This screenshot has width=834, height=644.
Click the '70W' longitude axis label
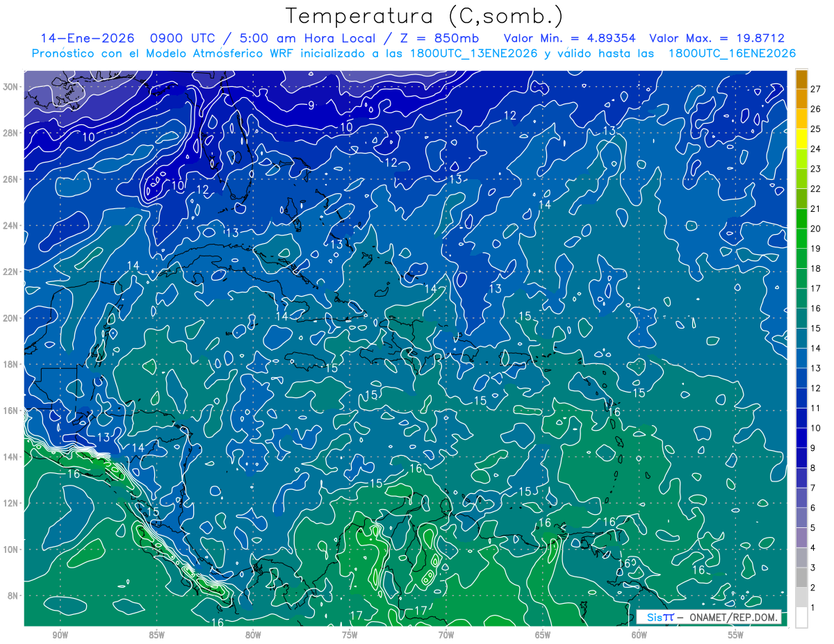click(446, 635)
